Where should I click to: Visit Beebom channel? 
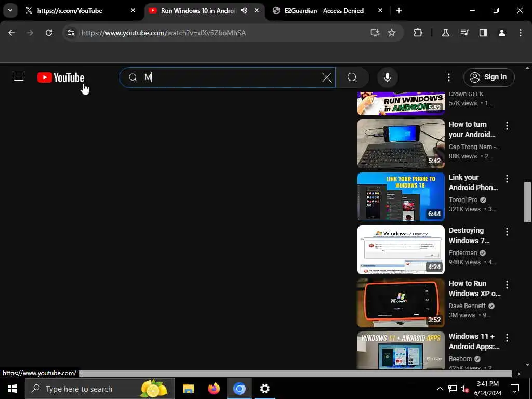pos(460,358)
